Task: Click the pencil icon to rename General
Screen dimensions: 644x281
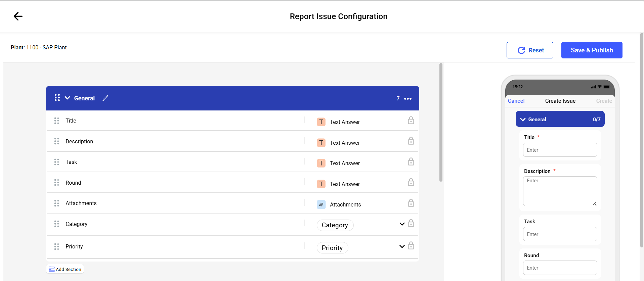Action: (105, 98)
